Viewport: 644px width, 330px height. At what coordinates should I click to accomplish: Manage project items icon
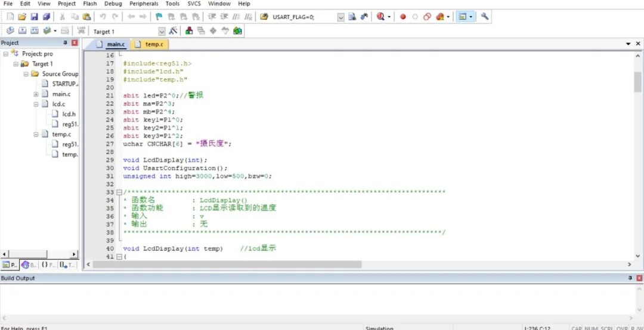[190, 31]
